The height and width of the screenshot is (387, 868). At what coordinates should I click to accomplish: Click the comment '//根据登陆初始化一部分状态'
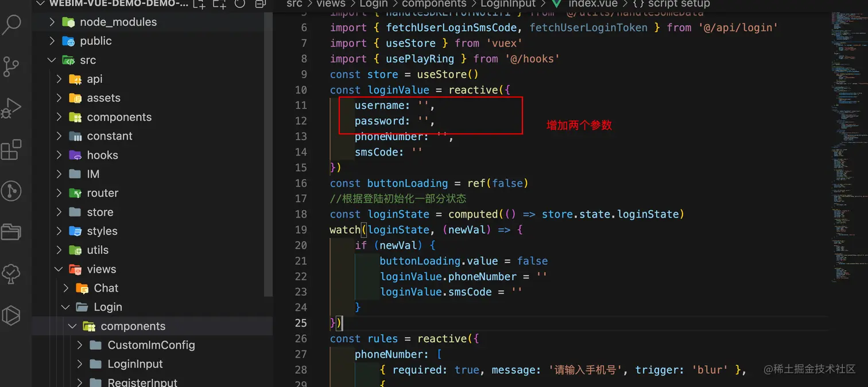pyautogui.click(x=398, y=199)
